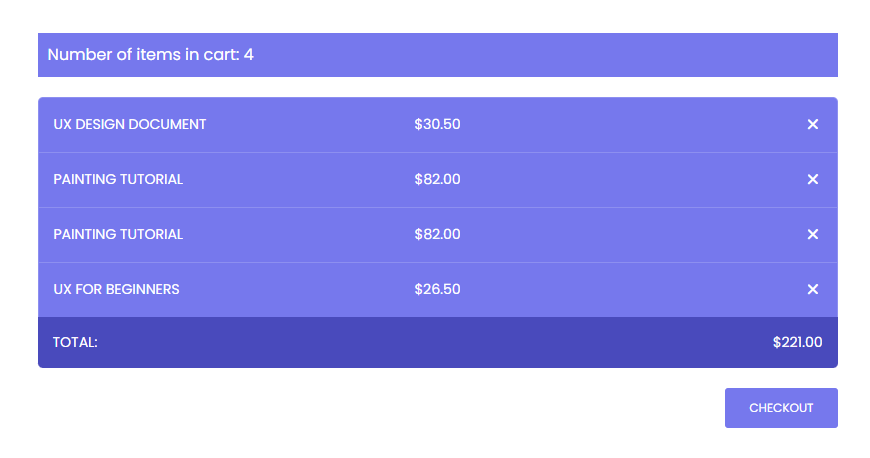Click the first $82.00 price
This screenshot has height=458, width=870.
click(x=437, y=179)
